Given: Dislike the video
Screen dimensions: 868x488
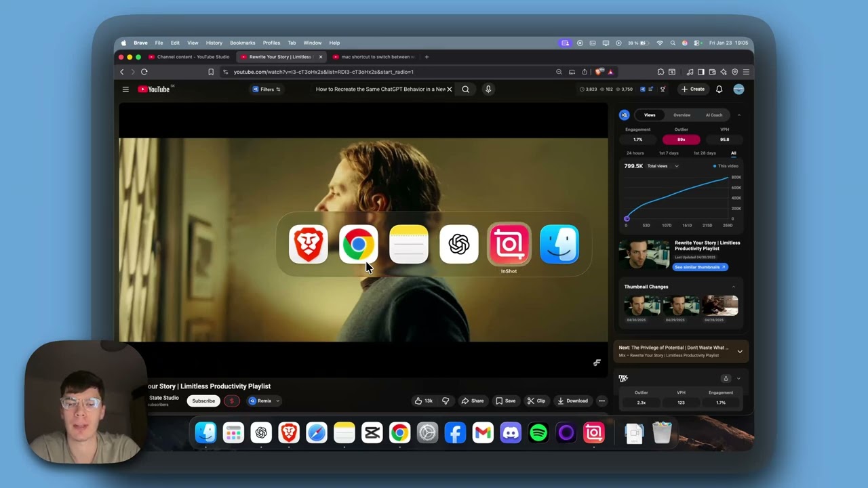Looking at the screenshot, I should pyautogui.click(x=446, y=401).
